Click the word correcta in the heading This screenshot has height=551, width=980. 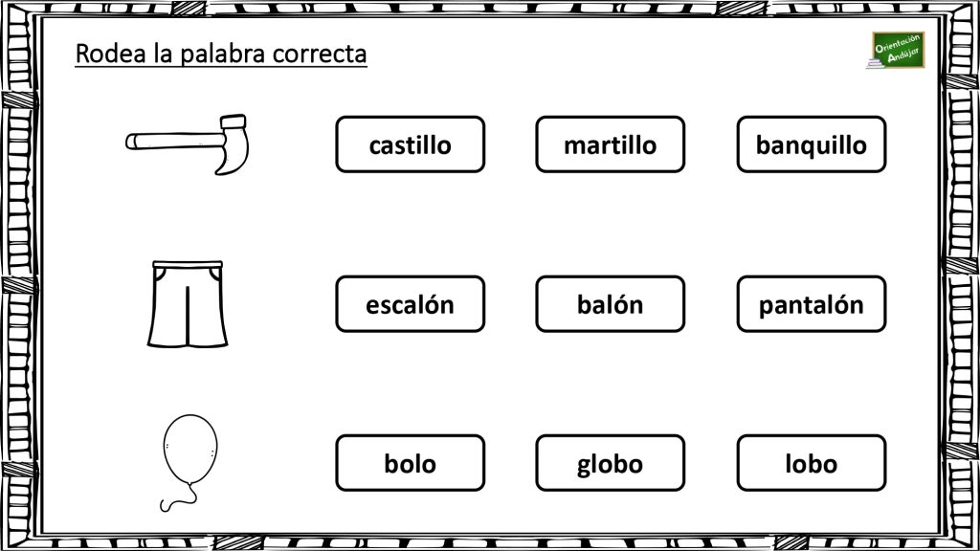click(320, 55)
